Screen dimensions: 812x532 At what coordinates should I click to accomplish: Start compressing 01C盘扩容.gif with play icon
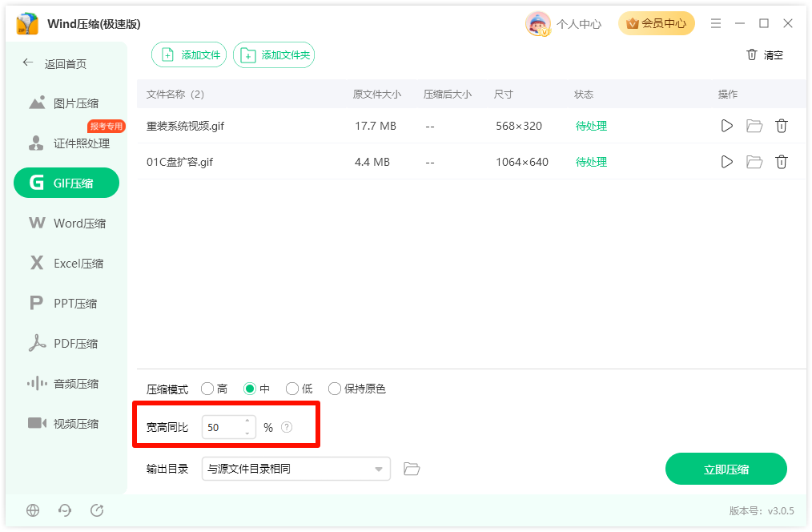coord(726,162)
